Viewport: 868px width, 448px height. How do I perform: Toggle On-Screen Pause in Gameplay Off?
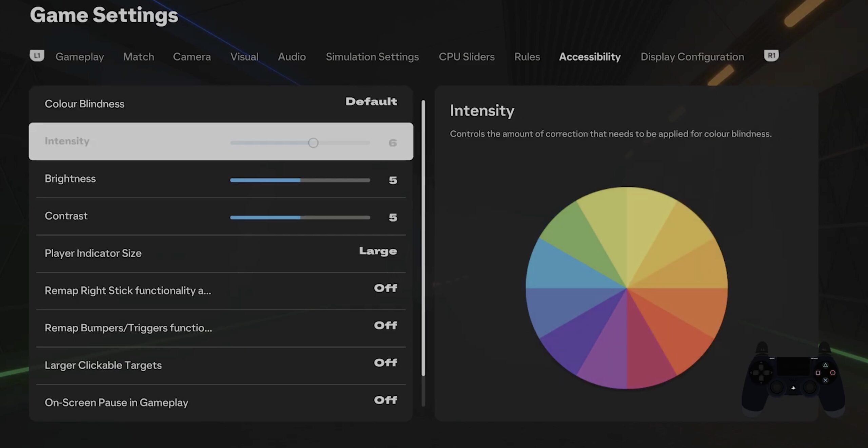tap(386, 400)
